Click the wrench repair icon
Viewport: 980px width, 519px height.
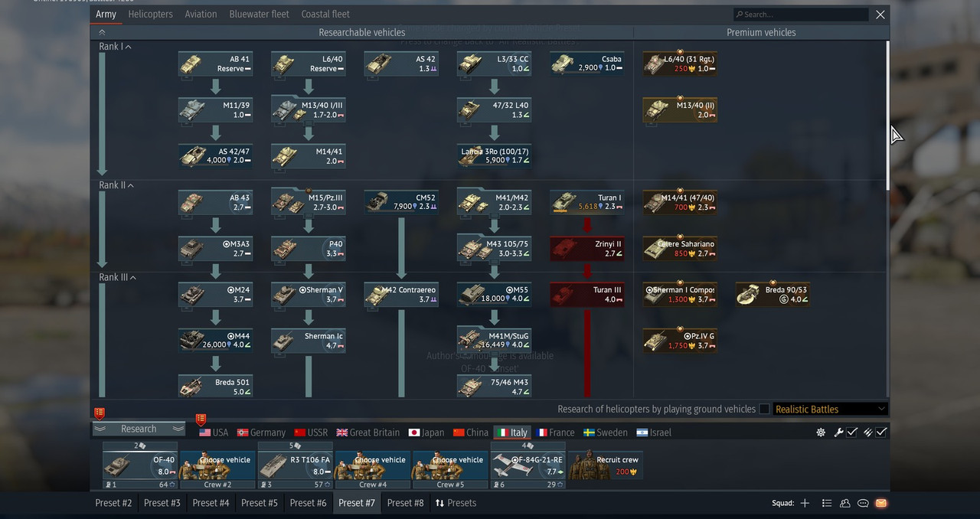838,432
